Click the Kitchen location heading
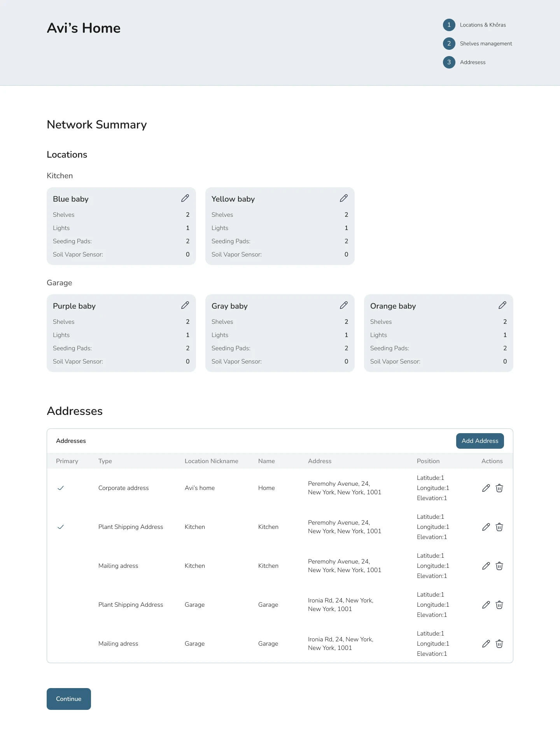Viewport: 560px width, 741px height. pyautogui.click(x=60, y=176)
